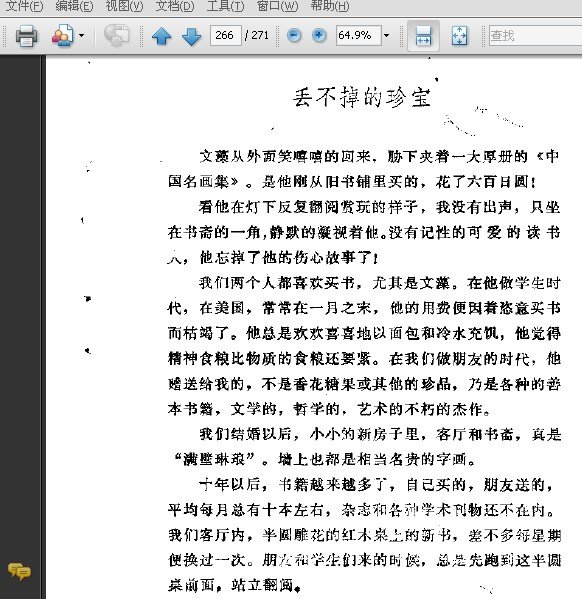Click the zoom percentage field 64.9%
This screenshot has width=582, height=599.
tap(358, 36)
